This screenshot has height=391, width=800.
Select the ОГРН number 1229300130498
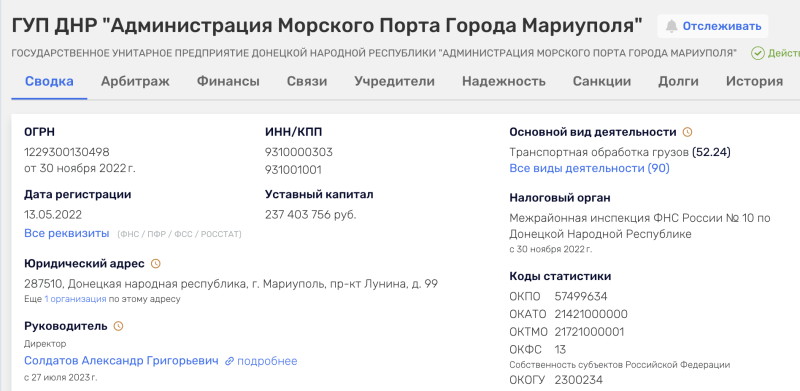coord(67,152)
